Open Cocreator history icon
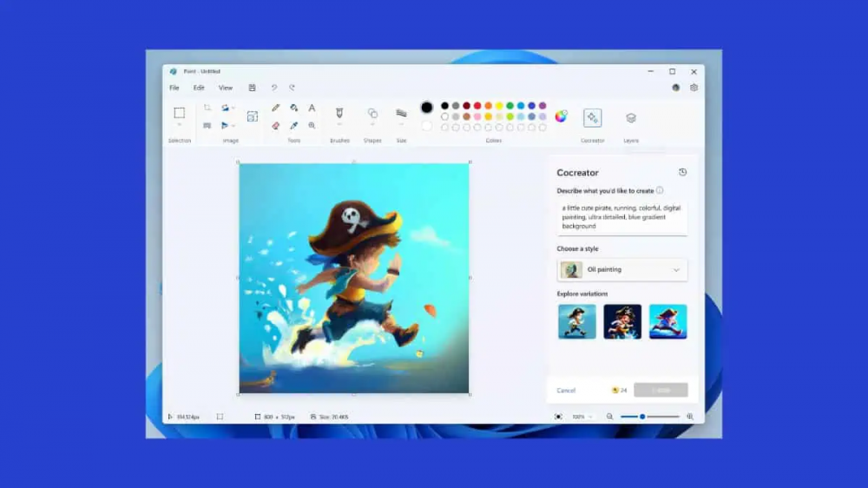868x488 pixels. coord(682,172)
